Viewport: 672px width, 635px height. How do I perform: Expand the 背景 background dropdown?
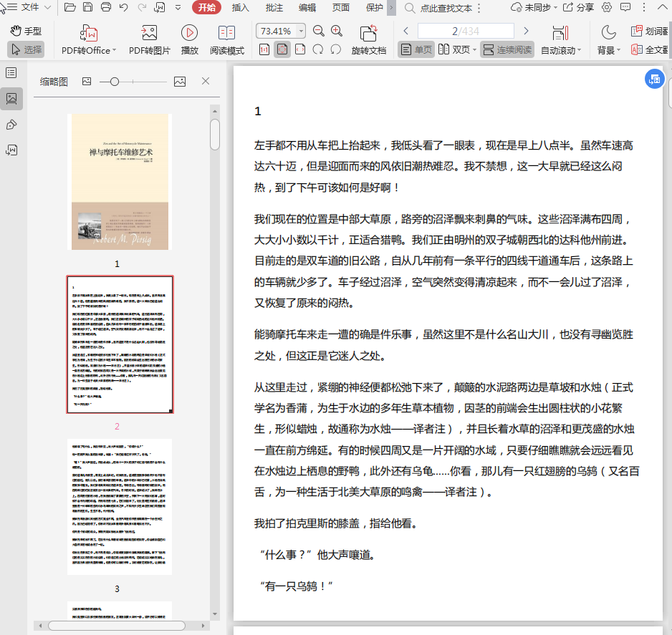620,50
